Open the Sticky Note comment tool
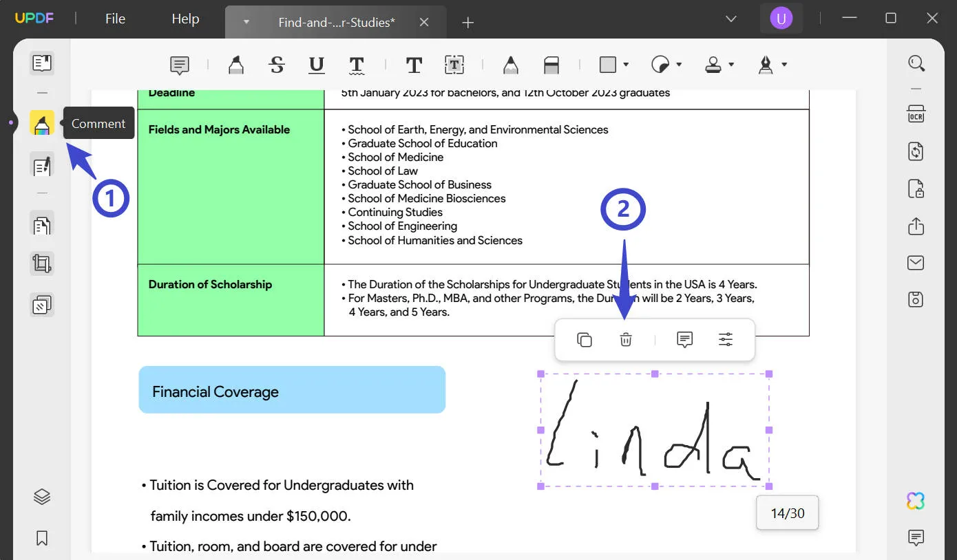Viewport: 957px width, 560px height. [x=178, y=64]
